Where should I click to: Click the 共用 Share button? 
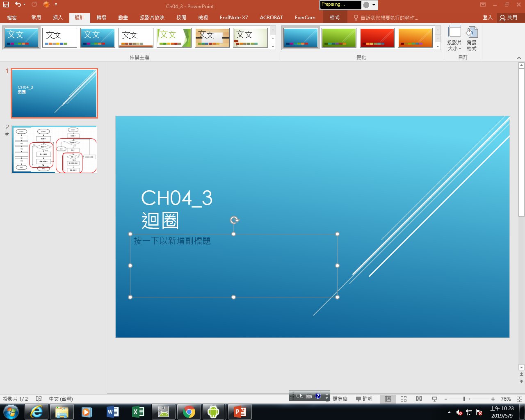tap(509, 18)
